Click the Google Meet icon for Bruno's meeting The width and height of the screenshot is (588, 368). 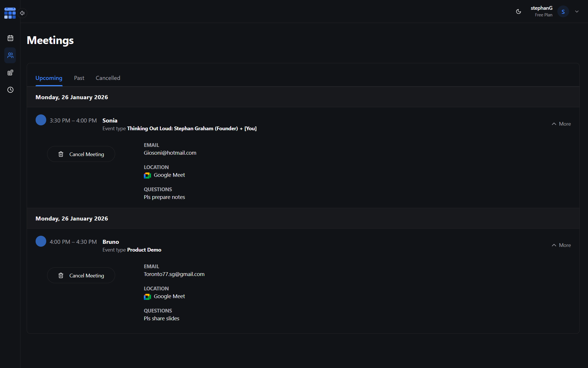pyautogui.click(x=147, y=297)
